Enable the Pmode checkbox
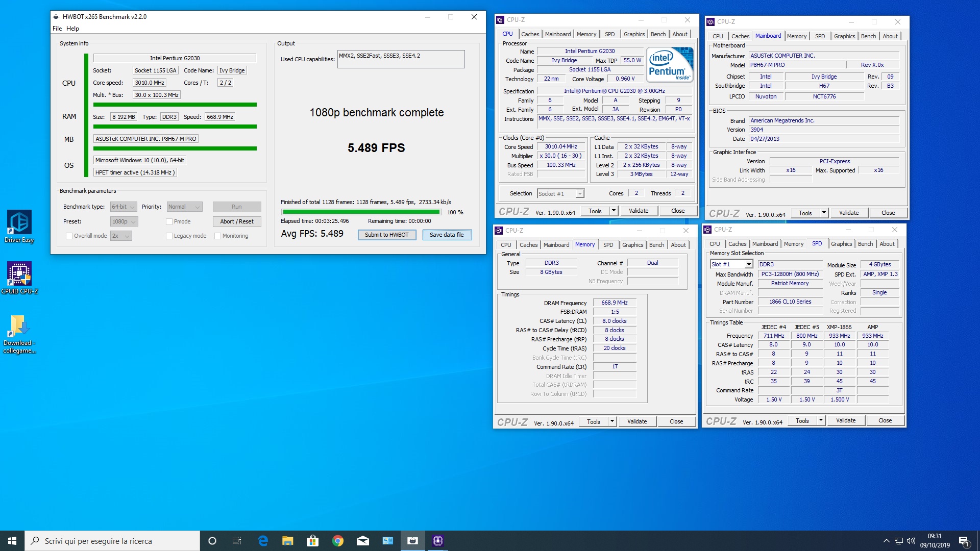Viewport: 980px width, 551px height. click(169, 221)
